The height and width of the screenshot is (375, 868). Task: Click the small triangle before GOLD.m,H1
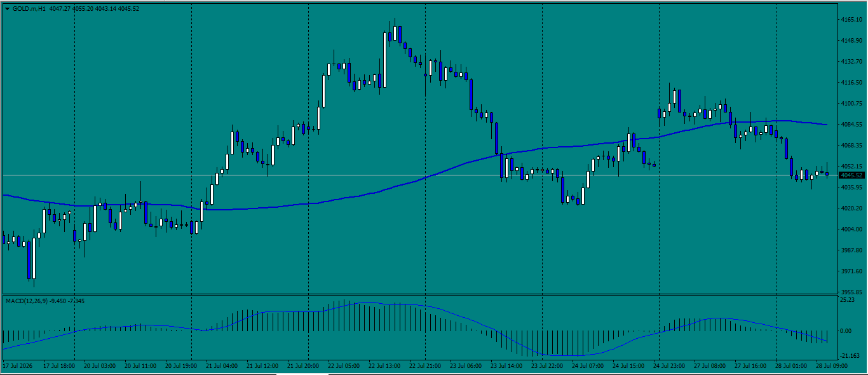7,9
